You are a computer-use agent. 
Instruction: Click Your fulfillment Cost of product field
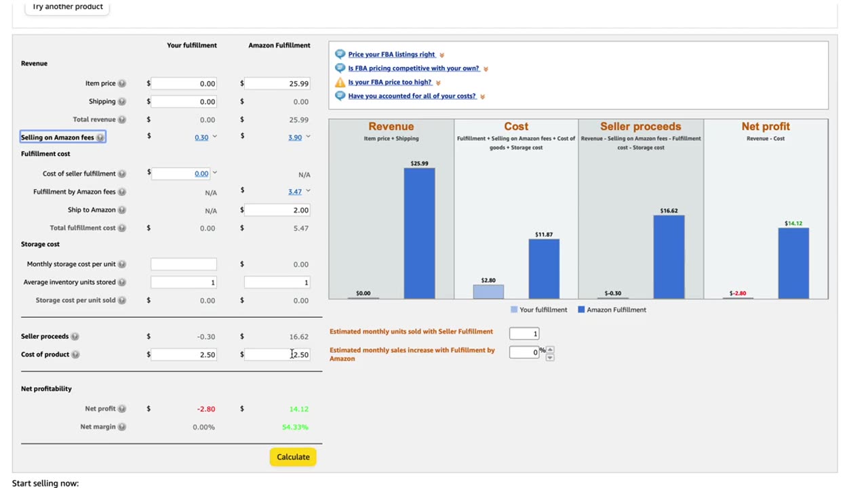point(184,354)
